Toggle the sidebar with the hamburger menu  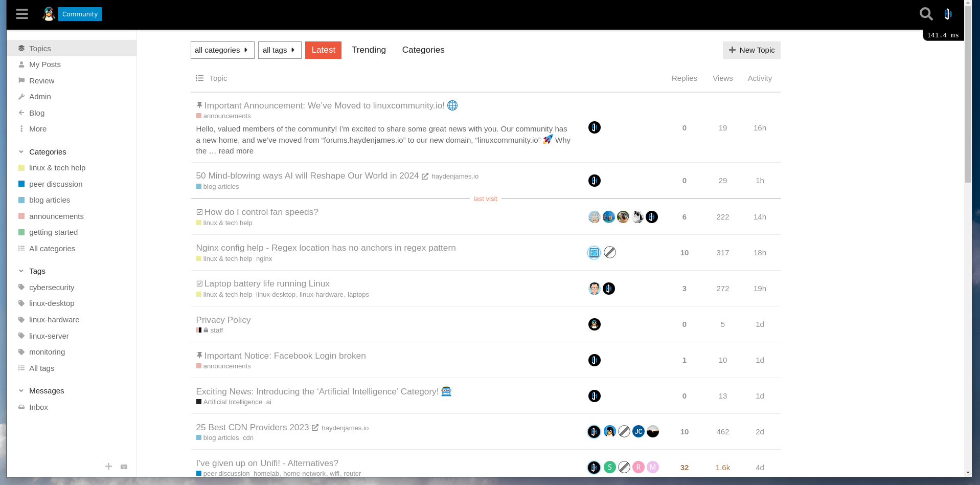click(x=22, y=14)
